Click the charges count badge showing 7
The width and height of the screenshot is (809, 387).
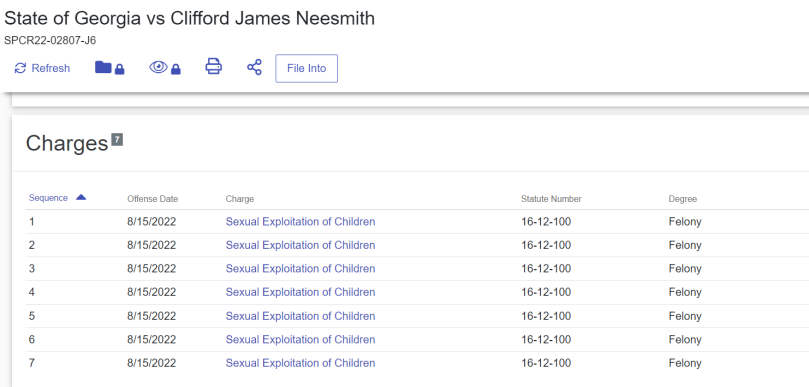click(x=118, y=139)
